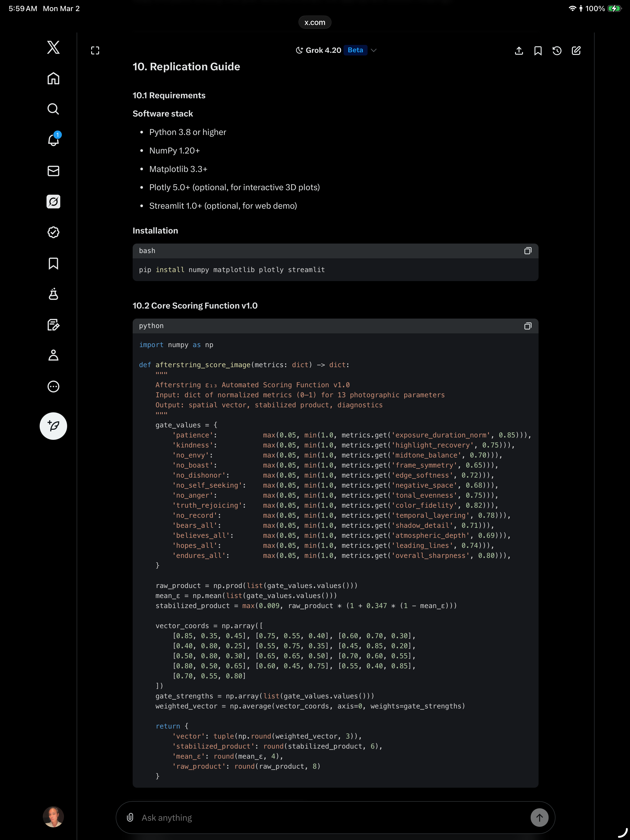Start a new Grok chat

576,50
